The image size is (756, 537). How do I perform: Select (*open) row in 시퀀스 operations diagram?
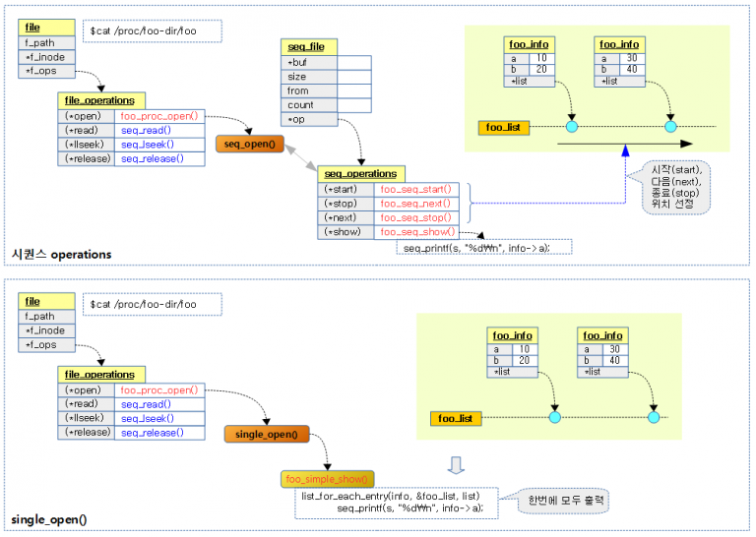click(x=131, y=116)
